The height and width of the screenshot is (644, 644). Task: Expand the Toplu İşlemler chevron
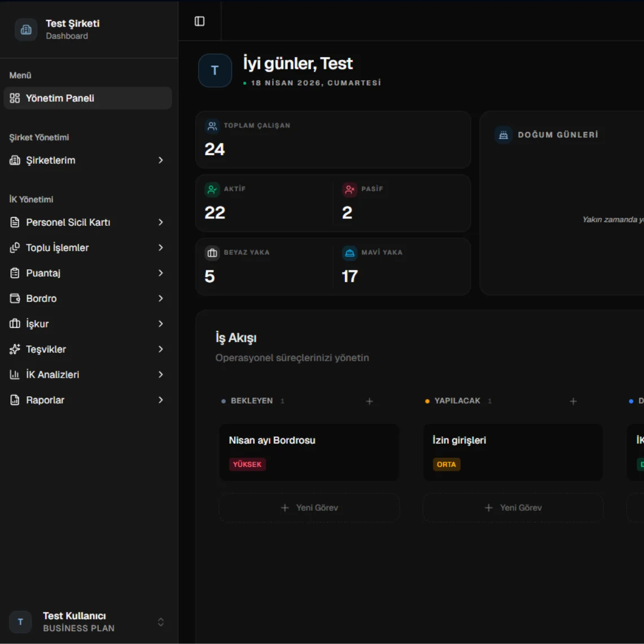(161, 248)
